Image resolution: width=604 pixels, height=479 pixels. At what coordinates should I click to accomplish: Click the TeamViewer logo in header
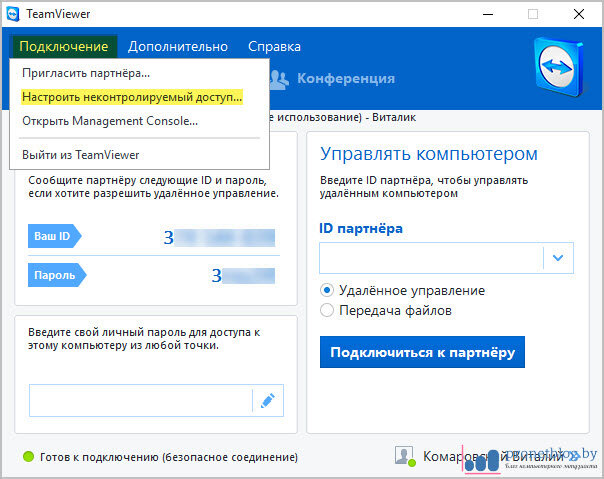tap(559, 67)
